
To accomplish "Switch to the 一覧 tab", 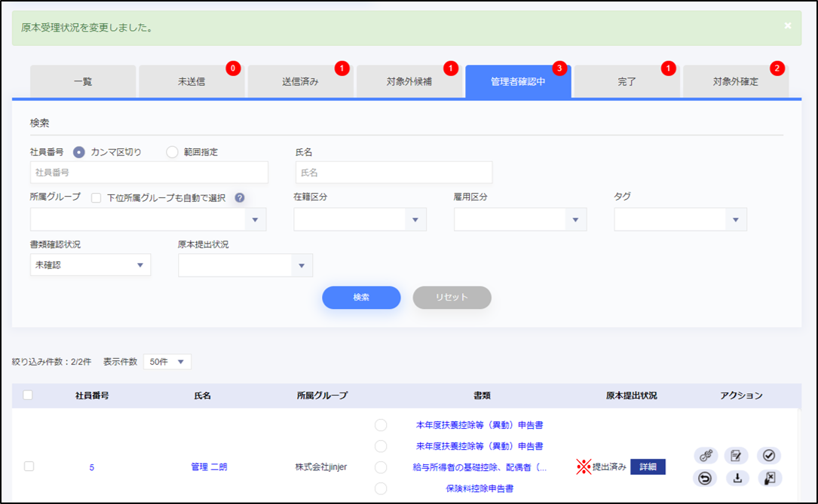I will tap(83, 81).
